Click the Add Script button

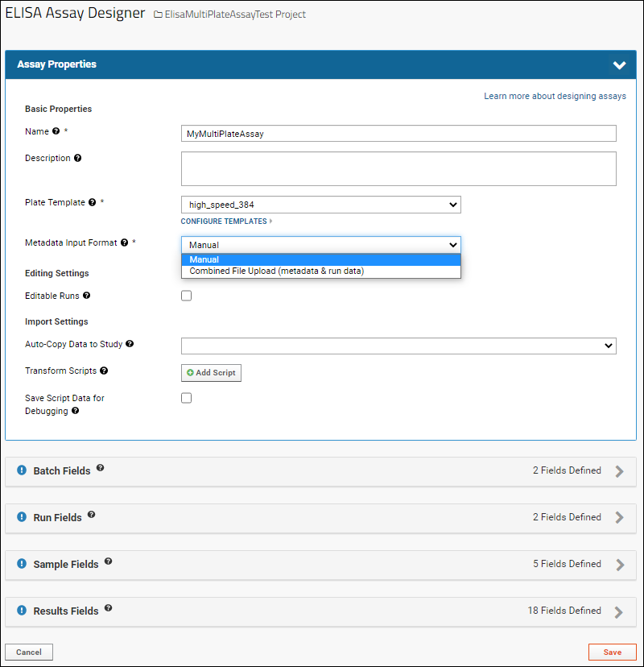coord(211,373)
